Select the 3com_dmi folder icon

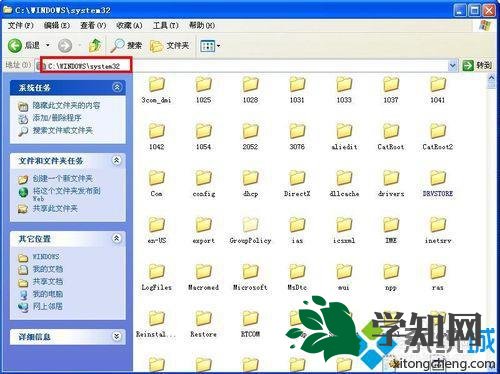tap(157, 84)
